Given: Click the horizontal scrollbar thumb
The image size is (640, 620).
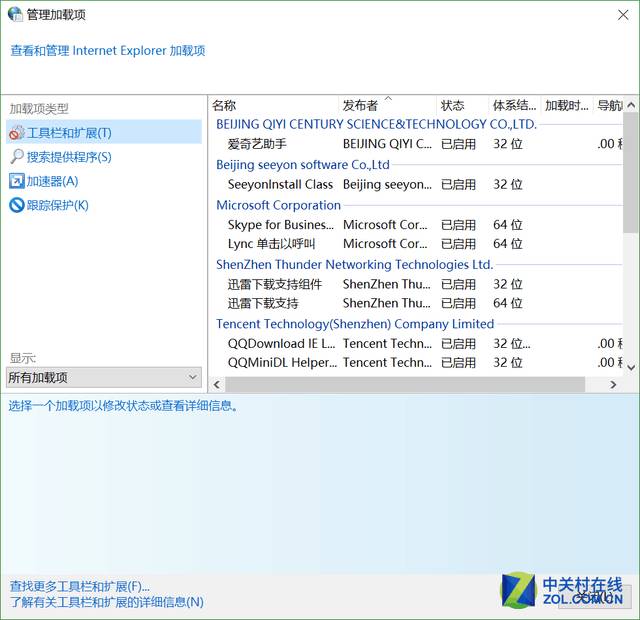Looking at the screenshot, I should [x=405, y=384].
